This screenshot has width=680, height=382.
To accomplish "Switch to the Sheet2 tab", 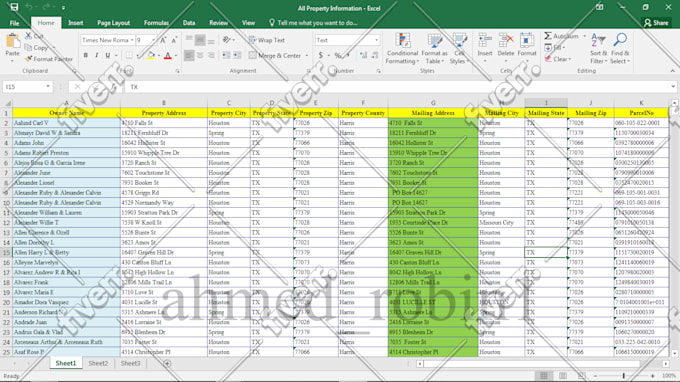I will pyautogui.click(x=98, y=363).
